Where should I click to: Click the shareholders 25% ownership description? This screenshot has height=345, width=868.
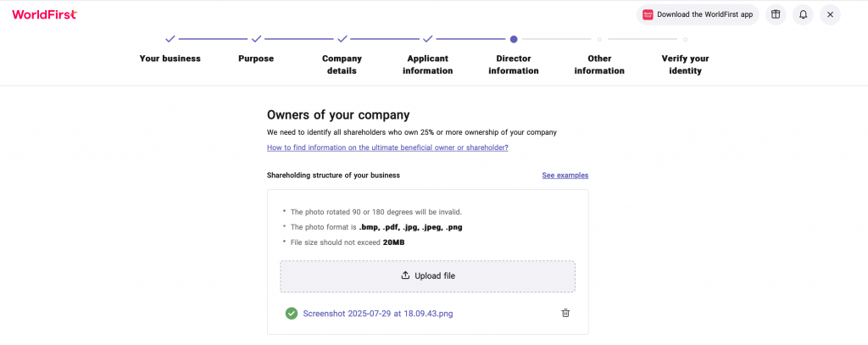(x=412, y=132)
